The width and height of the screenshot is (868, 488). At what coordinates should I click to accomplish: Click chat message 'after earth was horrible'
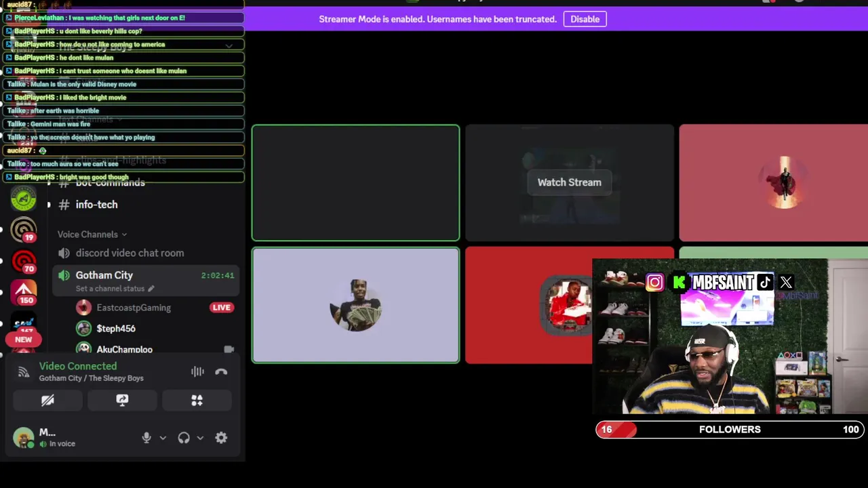click(123, 110)
